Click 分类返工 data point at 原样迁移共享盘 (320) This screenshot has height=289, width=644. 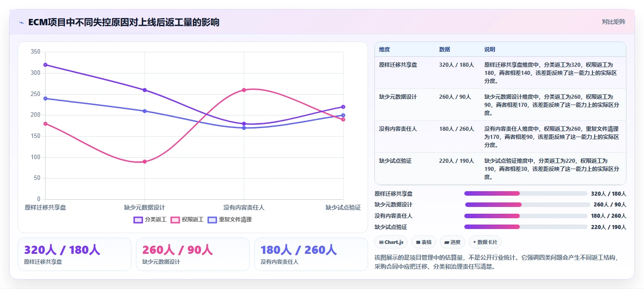pyautogui.click(x=45, y=65)
